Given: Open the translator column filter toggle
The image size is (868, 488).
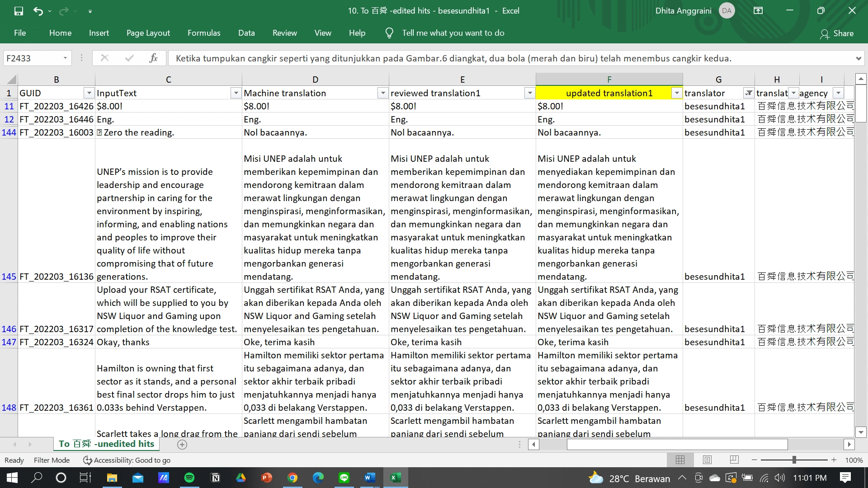Looking at the screenshot, I should point(749,93).
